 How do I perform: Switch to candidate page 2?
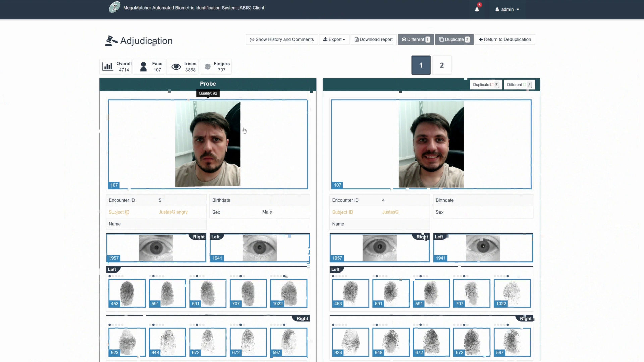pyautogui.click(x=442, y=65)
